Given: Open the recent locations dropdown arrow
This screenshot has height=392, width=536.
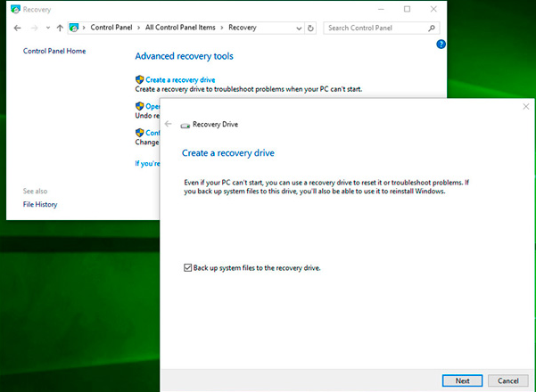Looking at the screenshot, I should tap(46, 28).
